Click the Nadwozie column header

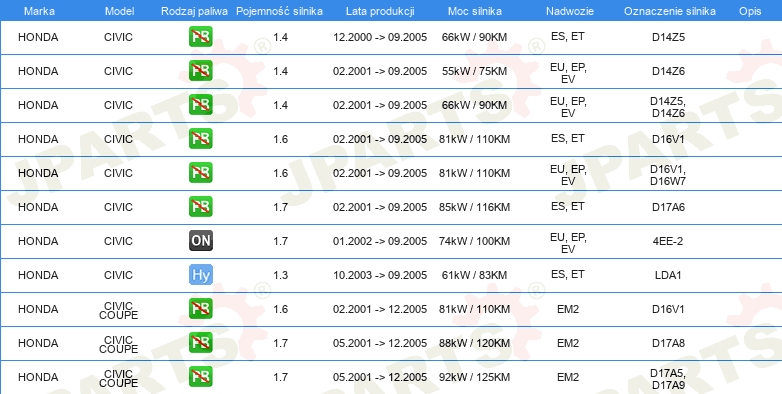[570, 11]
